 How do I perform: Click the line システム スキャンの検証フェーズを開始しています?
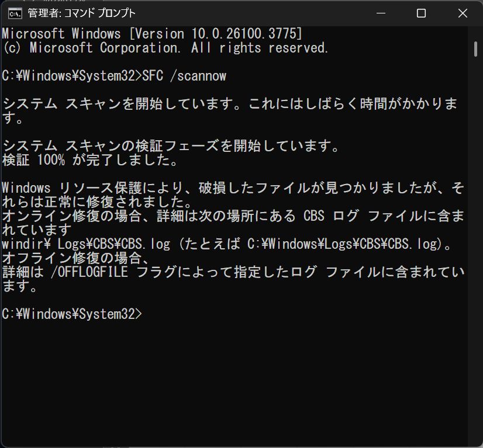pos(170,145)
